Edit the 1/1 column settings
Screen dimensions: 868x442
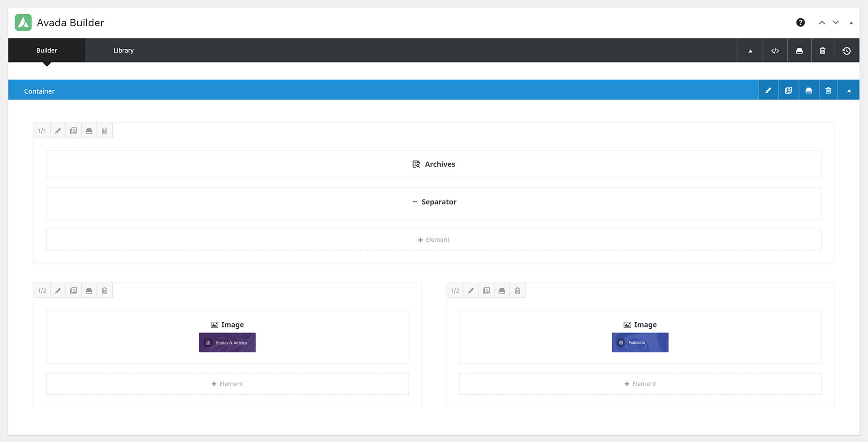(58, 131)
